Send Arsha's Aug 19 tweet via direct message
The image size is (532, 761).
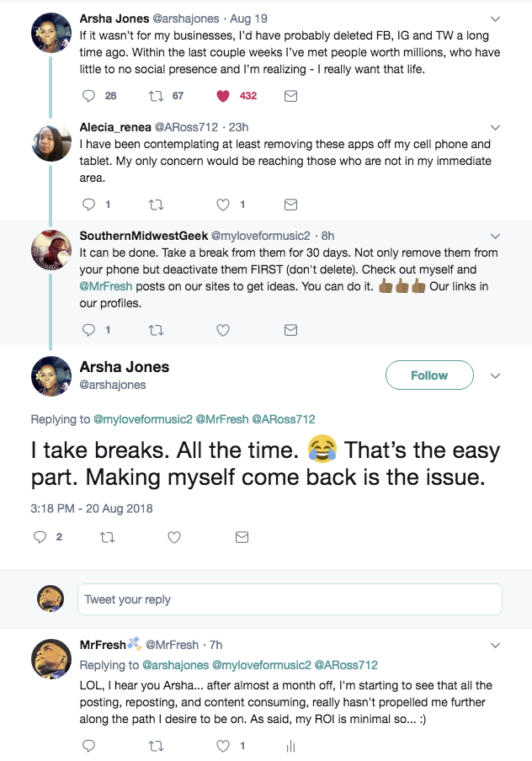coord(290,96)
